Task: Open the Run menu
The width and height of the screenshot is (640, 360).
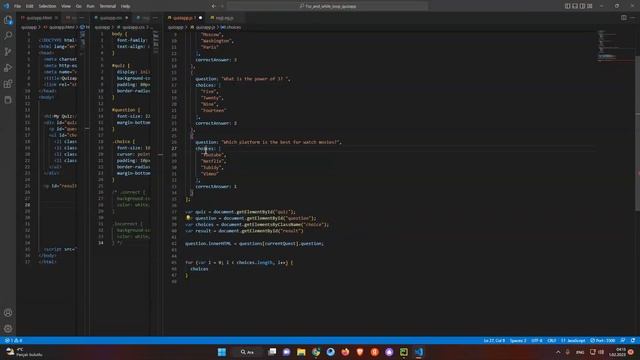Action: pyautogui.click(x=91, y=6)
